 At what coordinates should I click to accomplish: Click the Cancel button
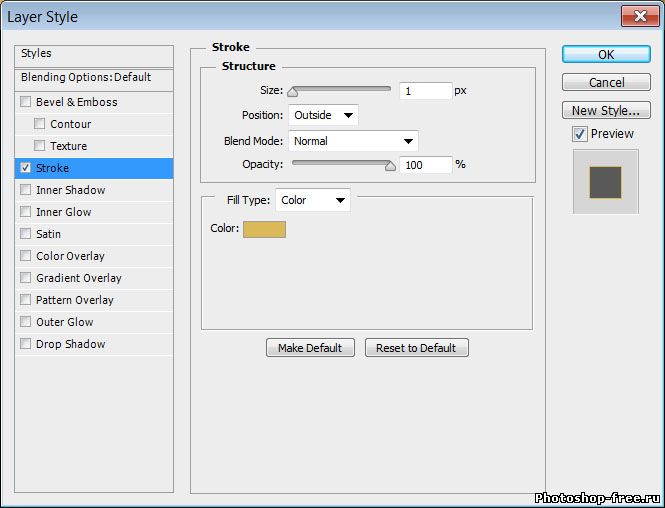pos(606,82)
